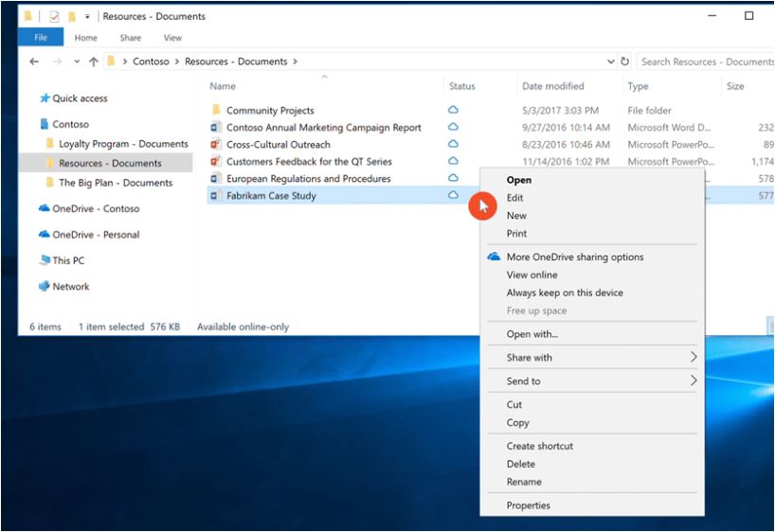Image resolution: width=775 pixels, height=532 pixels.
Task: Click chevron between Contoso and Resources breadcrumb
Action: point(177,62)
